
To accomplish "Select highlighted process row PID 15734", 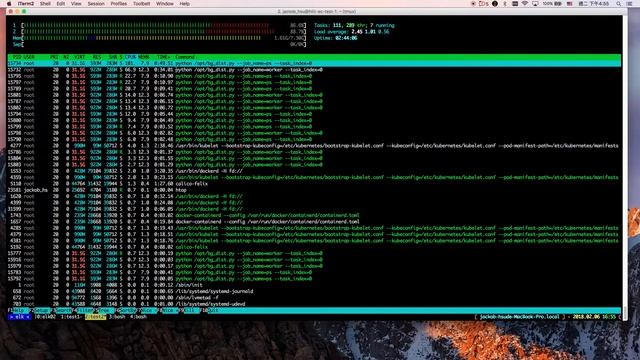I will pos(314,64).
